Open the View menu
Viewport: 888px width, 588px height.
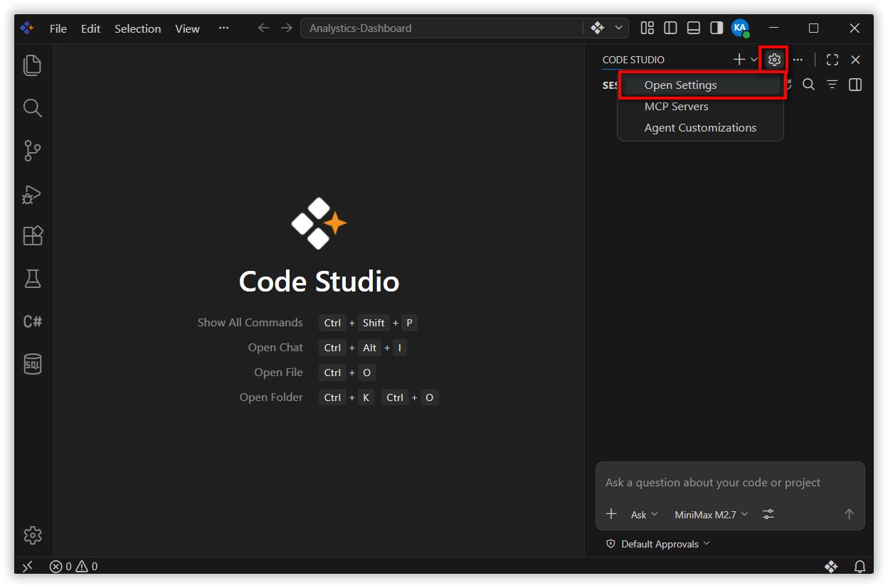188,28
